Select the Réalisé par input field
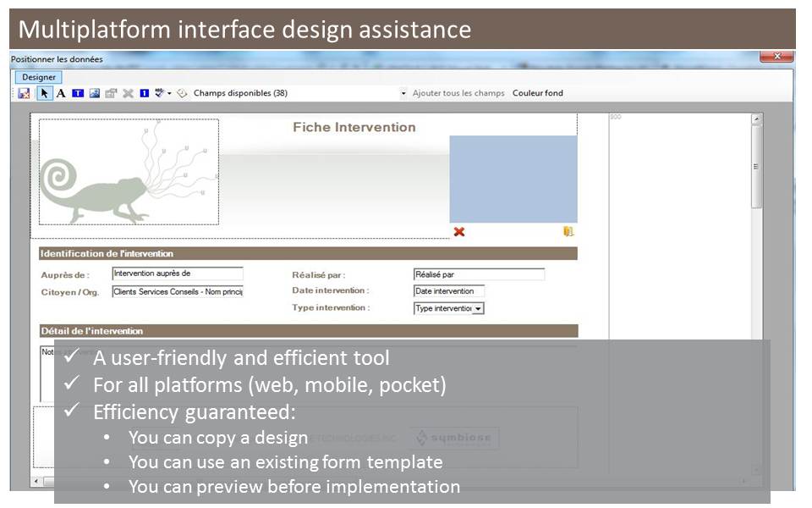The height and width of the screenshot is (508, 812). pyautogui.click(x=479, y=274)
